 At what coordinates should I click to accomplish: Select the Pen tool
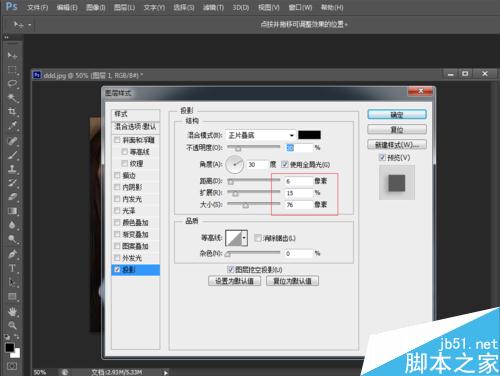[x=12, y=254]
